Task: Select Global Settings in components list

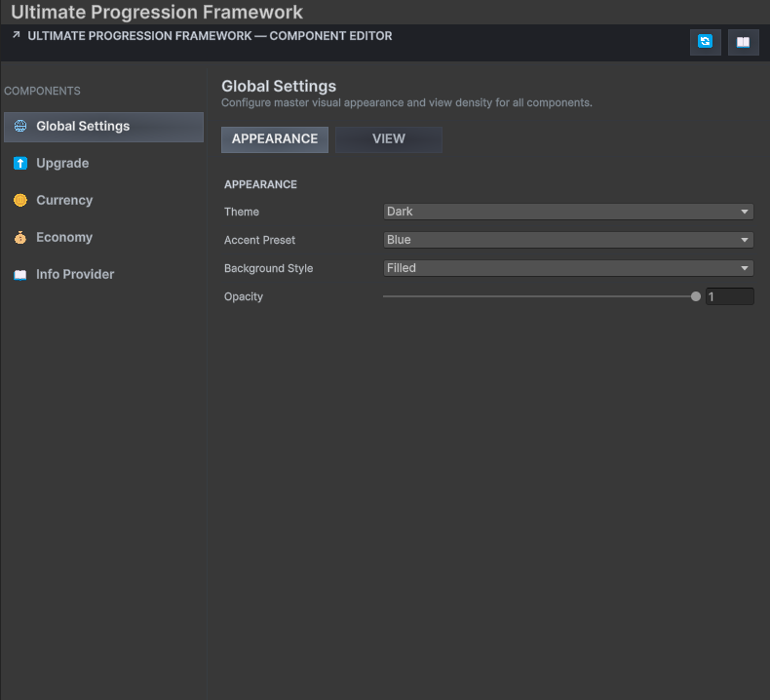Action: (103, 127)
